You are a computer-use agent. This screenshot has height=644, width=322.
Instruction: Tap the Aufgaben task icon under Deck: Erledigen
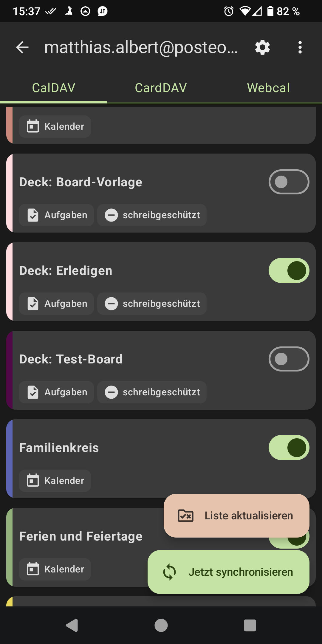pos(33,304)
